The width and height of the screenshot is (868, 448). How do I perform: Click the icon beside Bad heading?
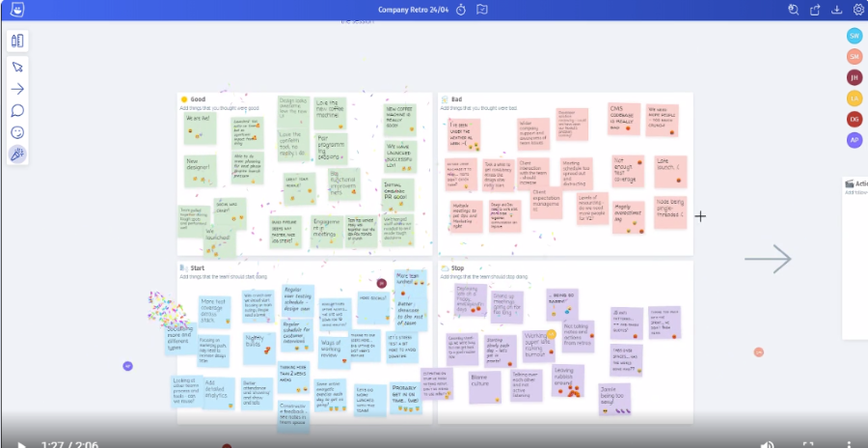(x=445, y=99)
